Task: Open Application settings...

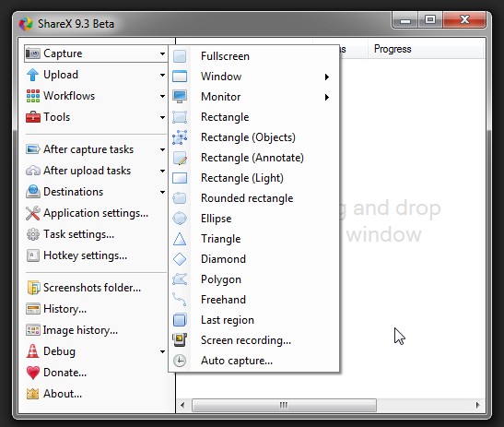Action: (x=96, y=213)
